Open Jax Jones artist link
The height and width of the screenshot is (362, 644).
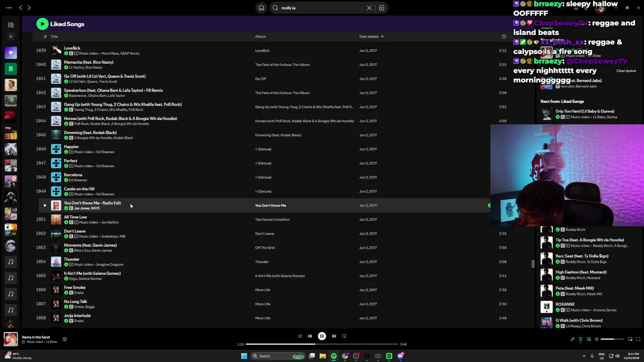pos(82,208)
